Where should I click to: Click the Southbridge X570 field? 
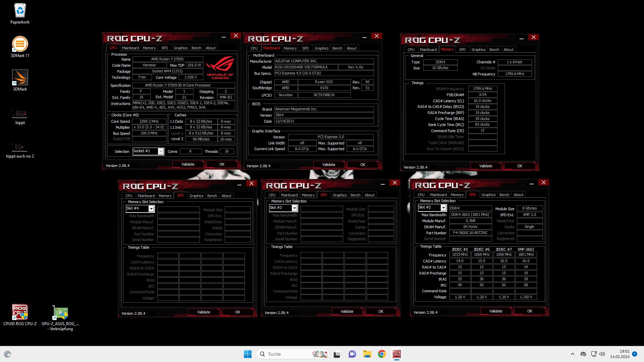[x=324, y=88]
